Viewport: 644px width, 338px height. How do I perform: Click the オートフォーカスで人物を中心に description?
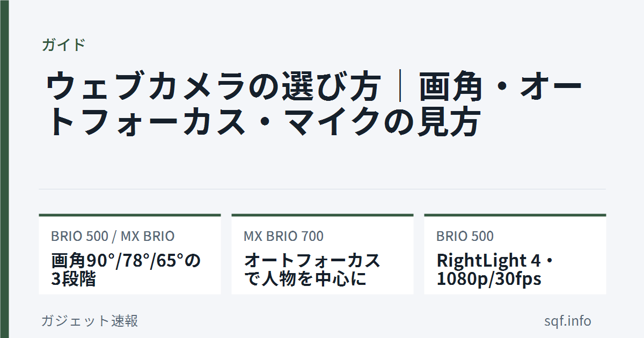point(312,270)
